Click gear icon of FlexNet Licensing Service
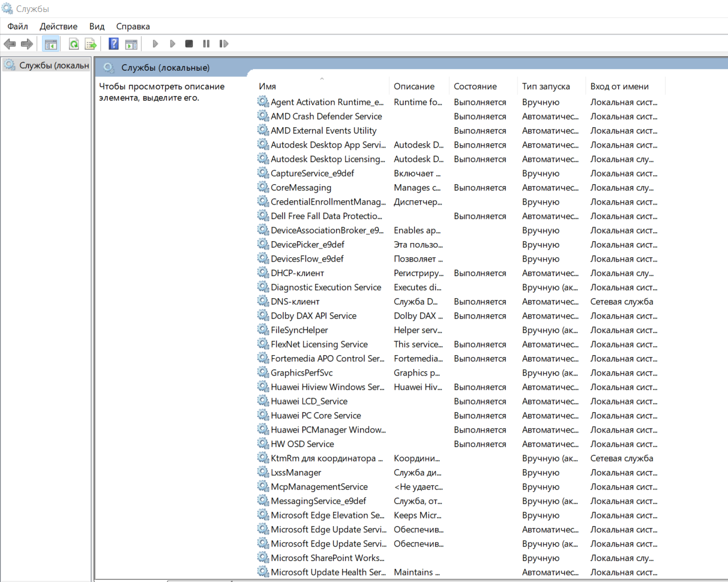Image resolution: width=728 pixels, height=582 pixels. (x=263, y=344)
